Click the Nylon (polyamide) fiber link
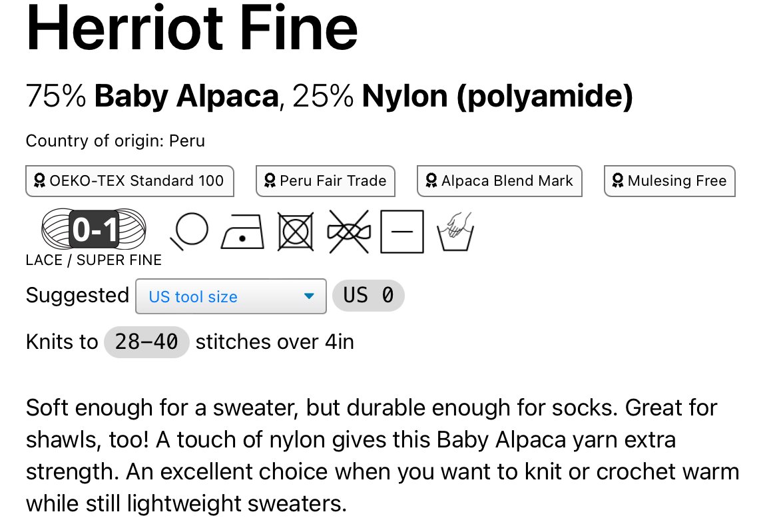This screenshot has width=779, height=532. point(497,96)
